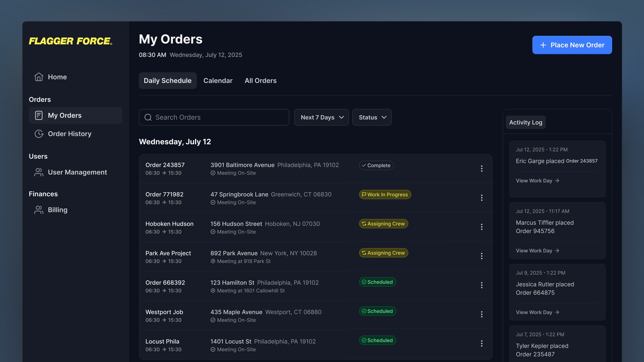Open more options for Westport Job
Viewport: 644px width, 362px height.
click(x=481, y=314)
